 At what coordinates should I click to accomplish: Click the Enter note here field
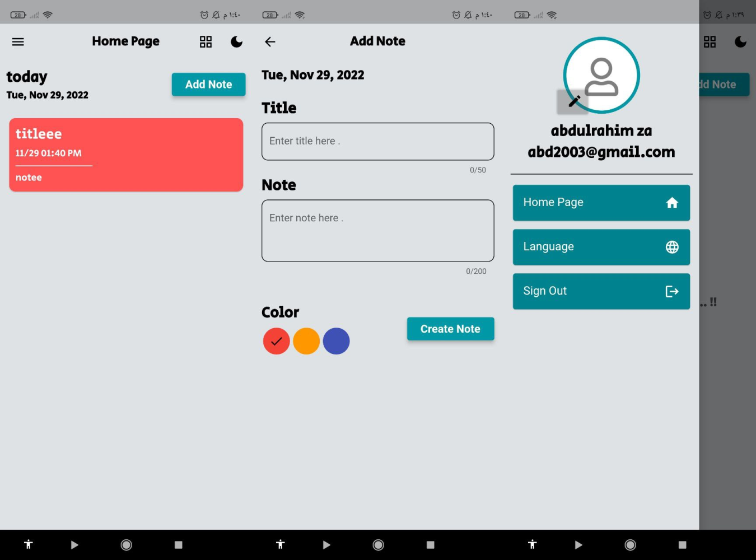(x=377, y=230)
